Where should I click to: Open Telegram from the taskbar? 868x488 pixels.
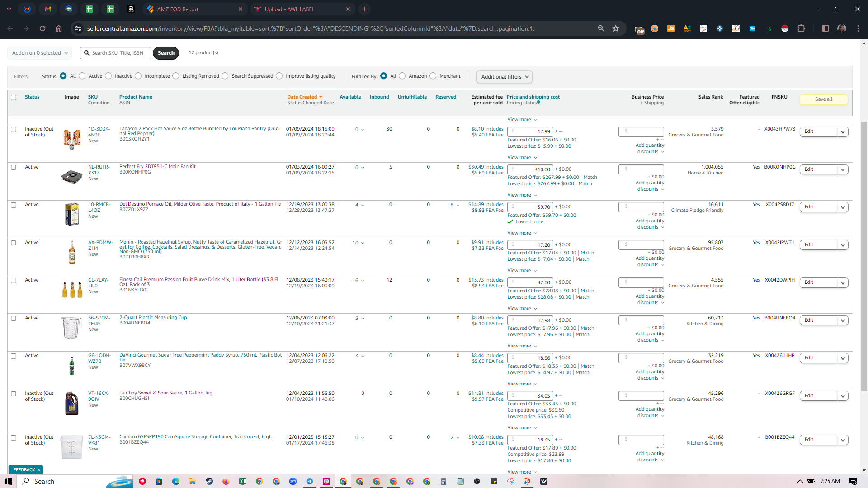point(310,481)
